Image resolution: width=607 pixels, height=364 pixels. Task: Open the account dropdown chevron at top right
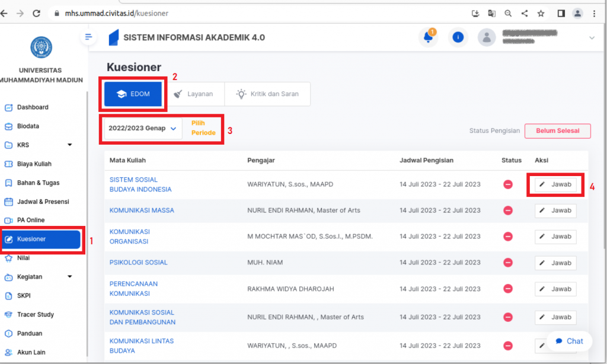(591, 38)
